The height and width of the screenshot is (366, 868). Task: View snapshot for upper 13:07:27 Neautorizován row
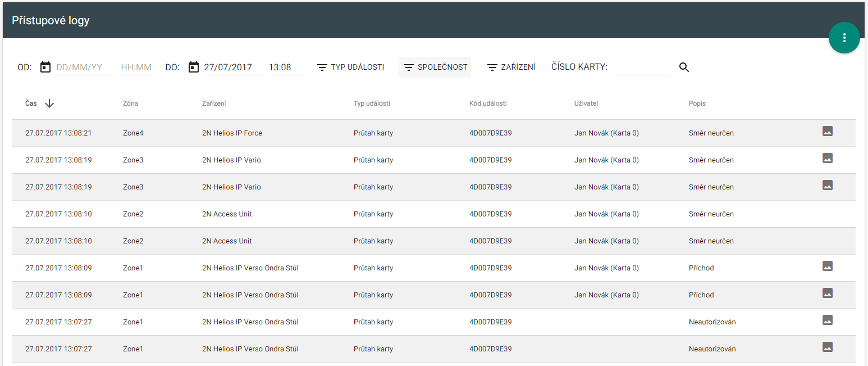pos(827,320)
